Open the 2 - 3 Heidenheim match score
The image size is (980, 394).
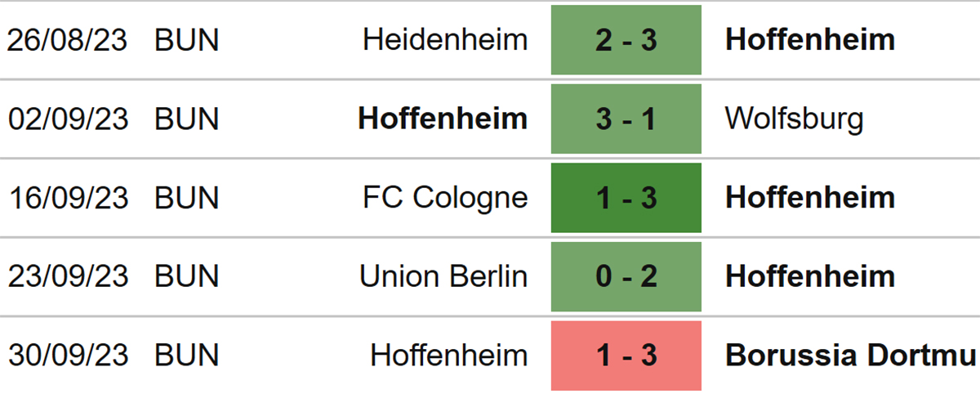(626, 40)
